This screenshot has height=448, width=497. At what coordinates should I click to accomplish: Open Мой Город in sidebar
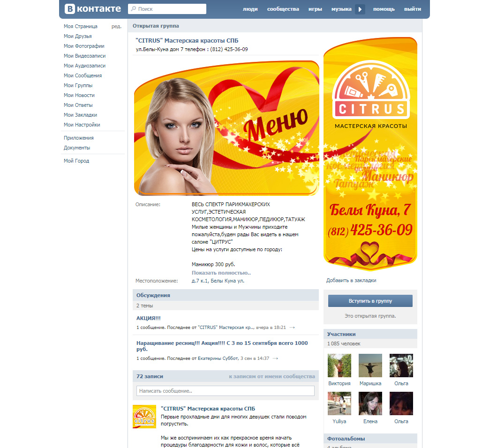[76, 161]
